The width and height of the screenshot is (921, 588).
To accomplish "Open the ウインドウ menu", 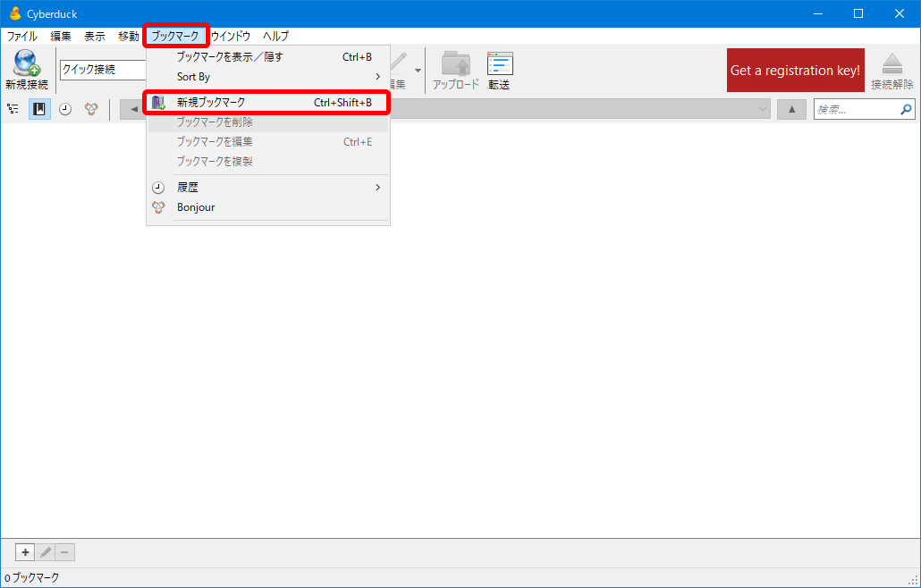I will (x=231, y=37).
